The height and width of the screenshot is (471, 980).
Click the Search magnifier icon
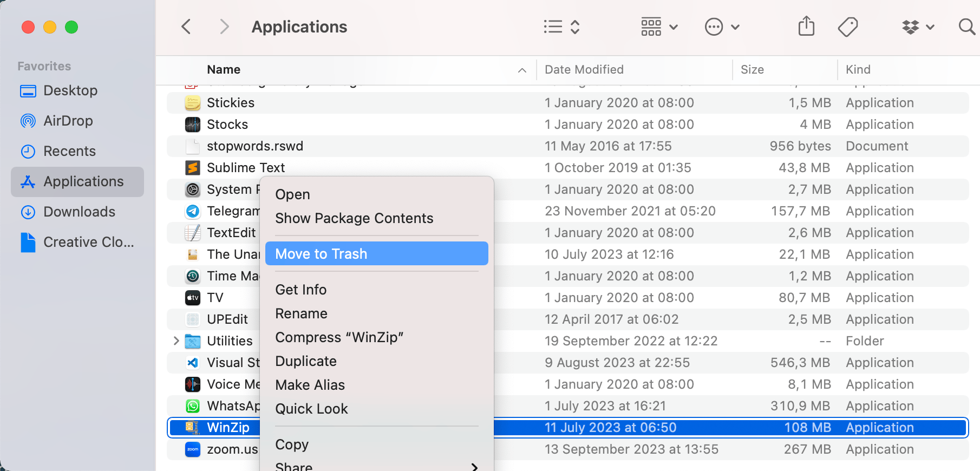[x=966, y=27]
